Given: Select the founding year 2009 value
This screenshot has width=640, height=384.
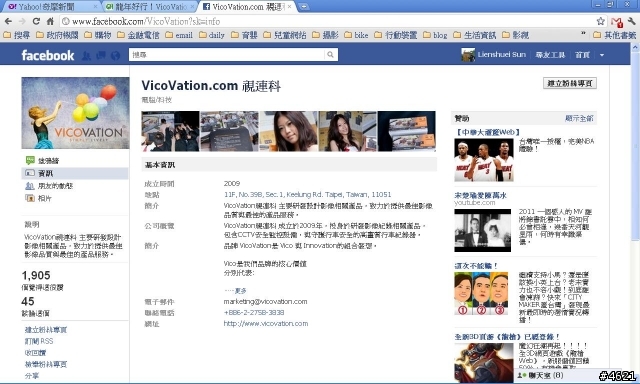Looking at the screenshot, I should [x=232, y=184].
